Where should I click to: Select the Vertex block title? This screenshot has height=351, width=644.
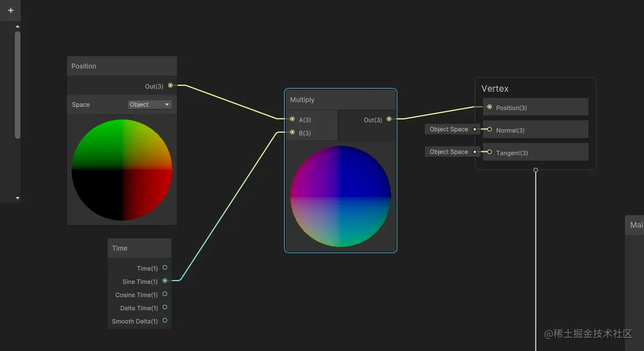495,89
